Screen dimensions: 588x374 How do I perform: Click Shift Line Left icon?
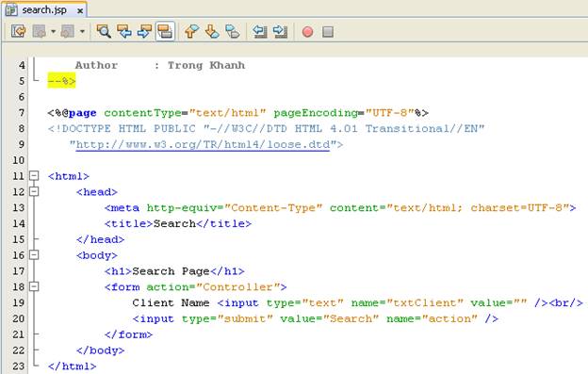(x=259, y=31)
